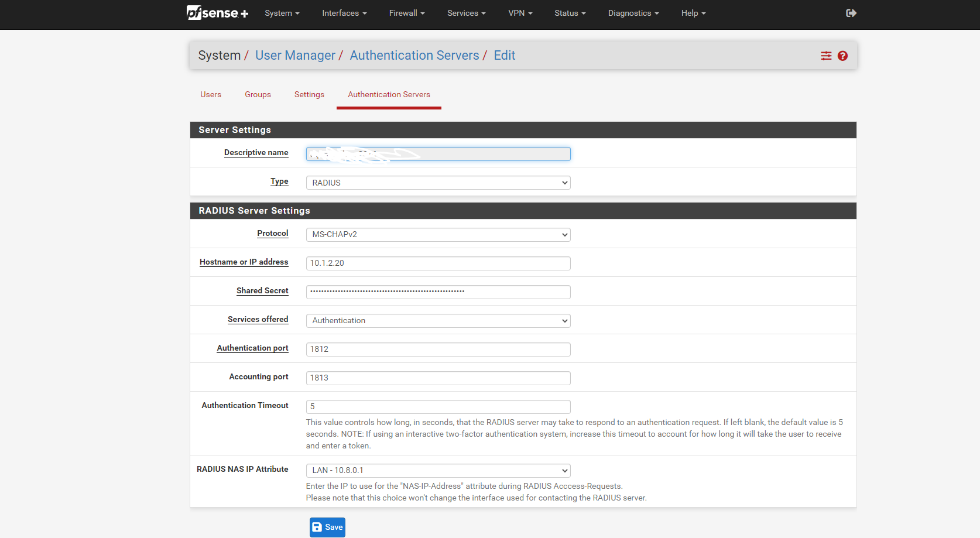The width and height of the screenshot is (980, 538).
Task: Open the Services offered dropdown
Action: tap(438, 320)
